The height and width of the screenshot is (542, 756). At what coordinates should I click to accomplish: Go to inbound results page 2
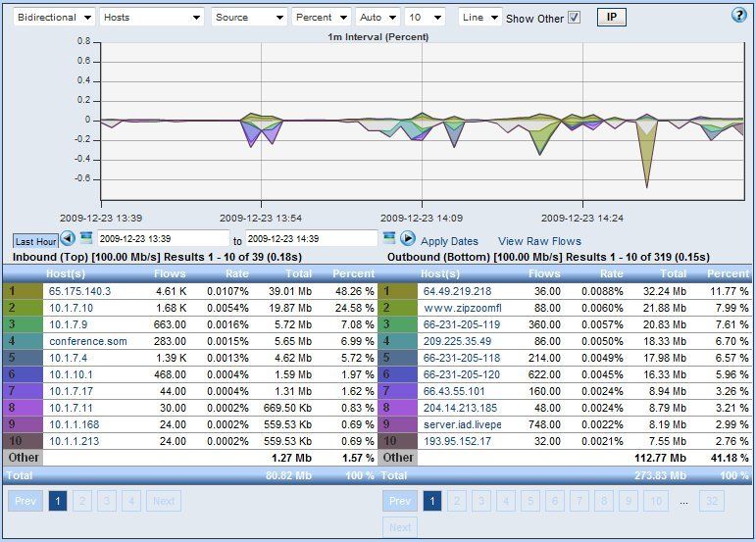[x=82, y=501]
